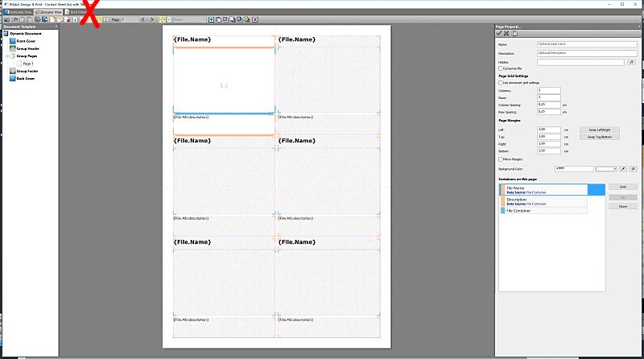Select the Back Cover tree item
This screenshot has height=359, width=644.
26,78
